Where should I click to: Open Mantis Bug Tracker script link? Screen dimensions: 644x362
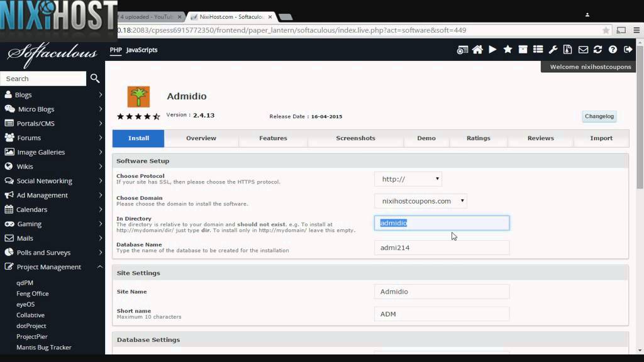point(44,347)
